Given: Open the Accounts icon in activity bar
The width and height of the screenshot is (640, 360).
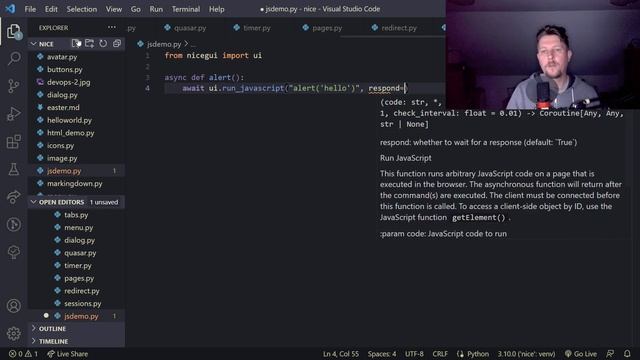Looking at the screenshot, I should pyautogui.click(x=13, y=306).
